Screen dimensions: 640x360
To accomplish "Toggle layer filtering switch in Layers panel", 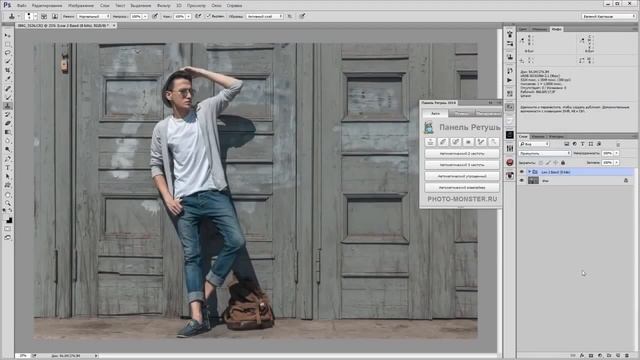I will (618, 144).
